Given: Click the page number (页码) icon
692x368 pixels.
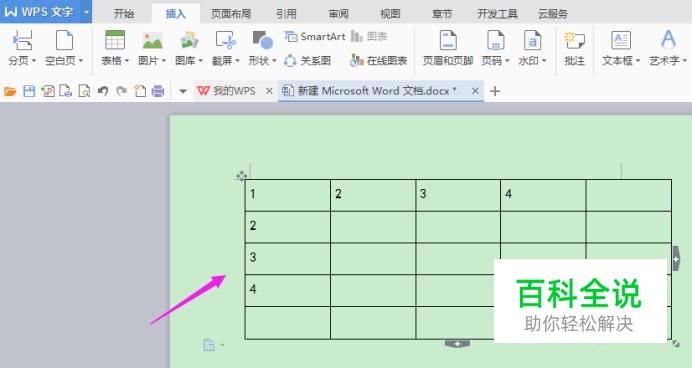Looking at the screenshot, I should click(x=495, y=40).
